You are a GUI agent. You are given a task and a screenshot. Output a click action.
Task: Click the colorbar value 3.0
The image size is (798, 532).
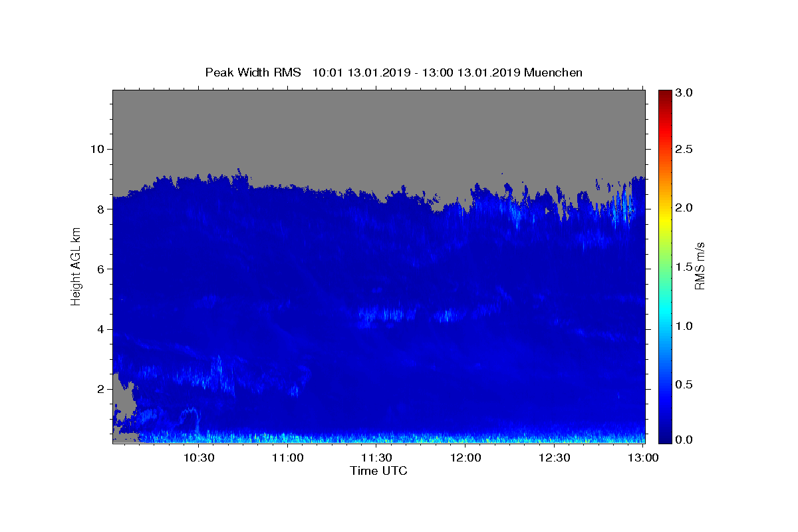click(684, 93)
